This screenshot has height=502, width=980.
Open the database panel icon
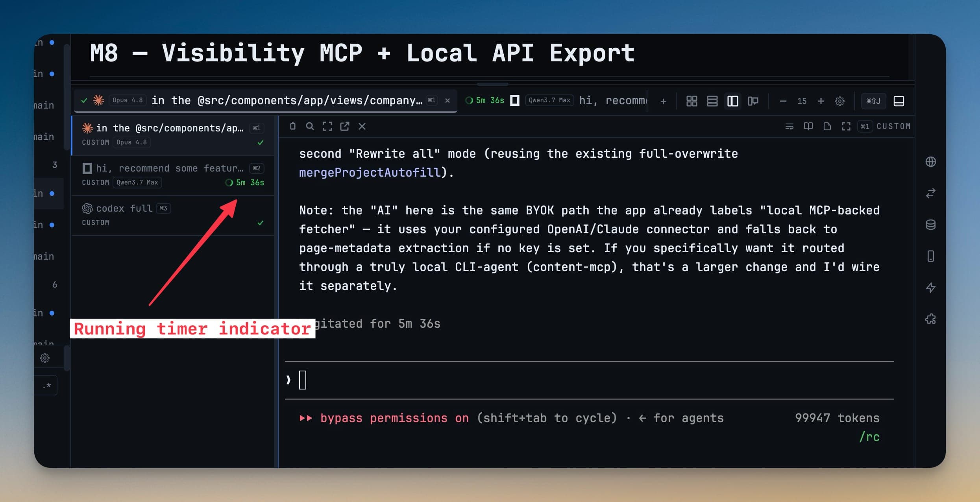(x=930, y=225)
